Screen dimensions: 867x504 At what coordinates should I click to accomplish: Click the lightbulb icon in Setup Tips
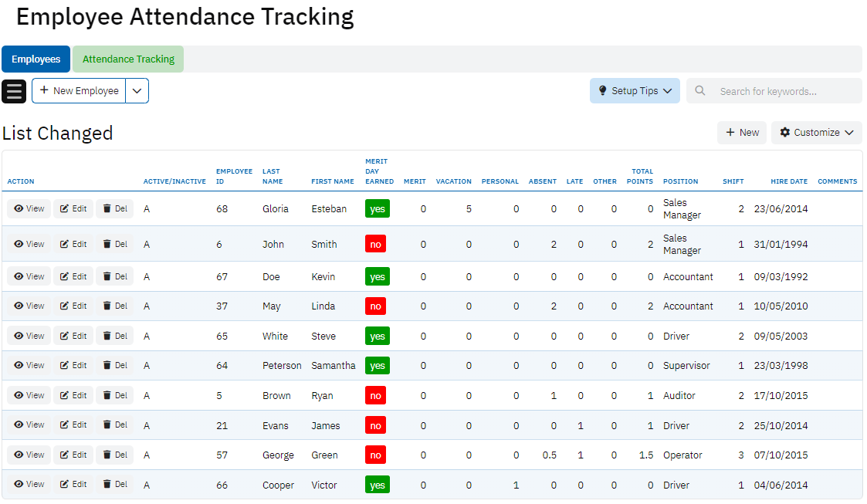(603, 91)
